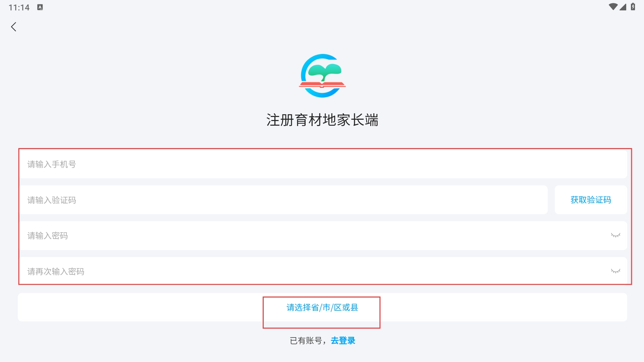Select the 请再次输入密码 confirm field

tap(302, 271)
